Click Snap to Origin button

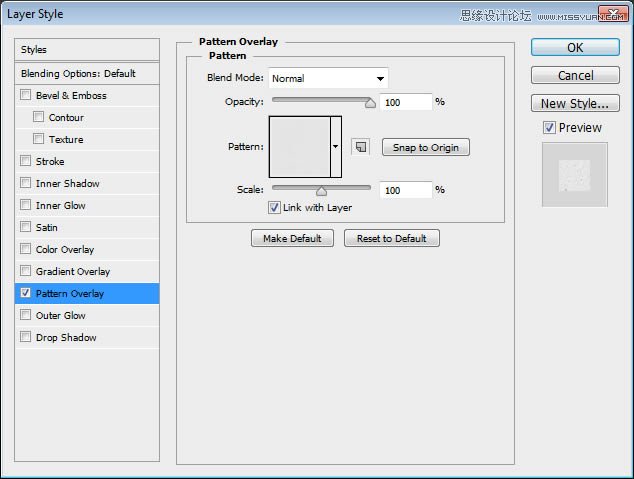click(426, 147)
